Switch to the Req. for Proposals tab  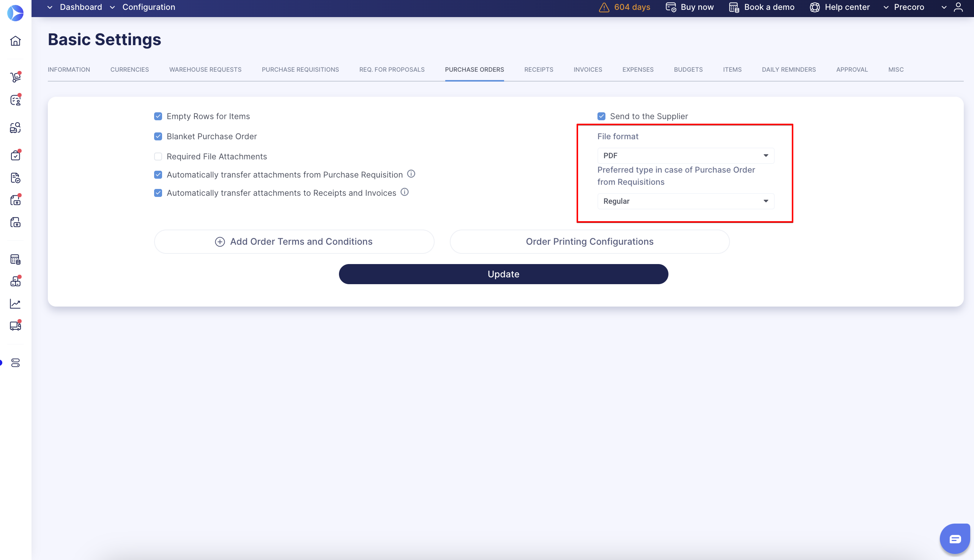[392, 69]
